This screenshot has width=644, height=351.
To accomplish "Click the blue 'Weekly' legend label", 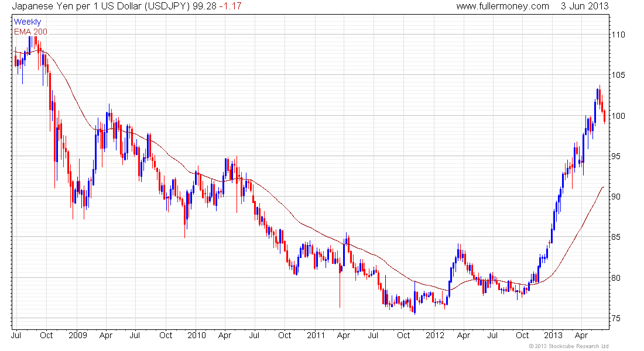I will tap(27, 22).
